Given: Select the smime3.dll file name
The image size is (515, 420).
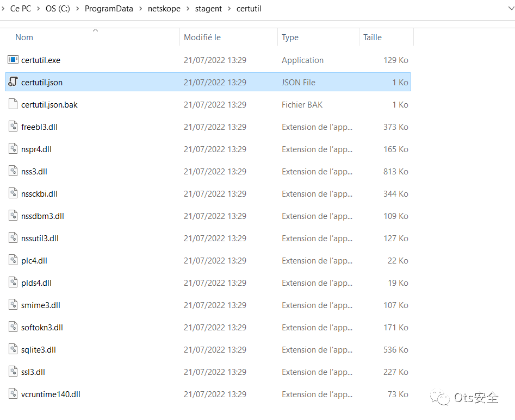Looking at the screenshot, I should tap(41, 305).
